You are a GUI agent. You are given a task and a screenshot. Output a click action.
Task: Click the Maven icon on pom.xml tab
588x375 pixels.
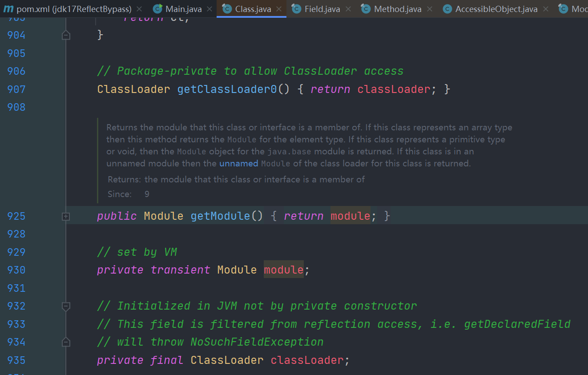tap(8, 9)
